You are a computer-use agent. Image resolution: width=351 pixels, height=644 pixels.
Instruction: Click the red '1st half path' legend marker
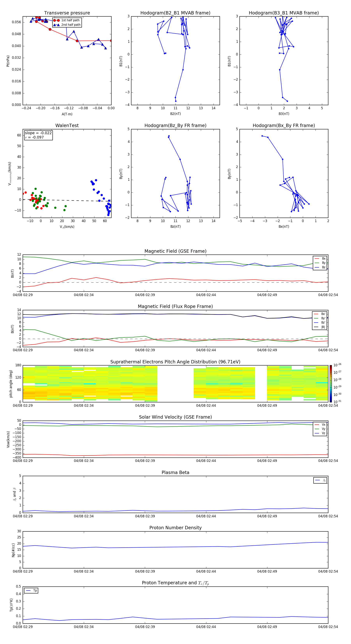[x=57, y=20]
